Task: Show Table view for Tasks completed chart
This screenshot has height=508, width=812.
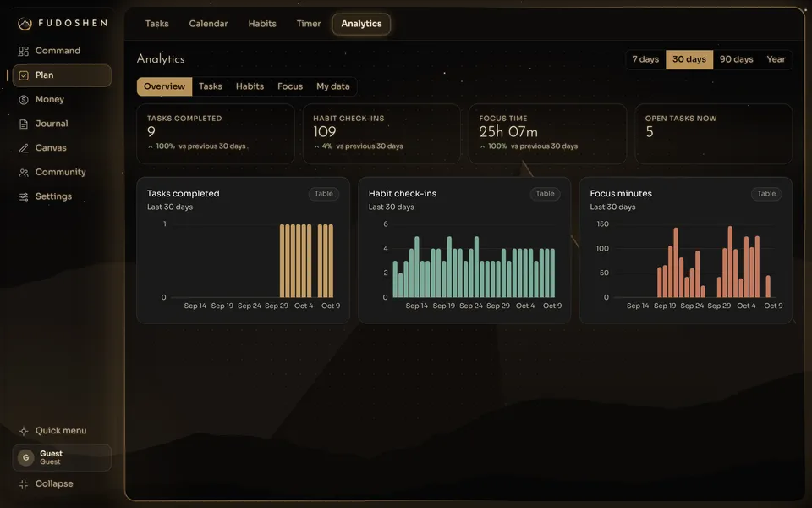Action: (x=324, y=194)
